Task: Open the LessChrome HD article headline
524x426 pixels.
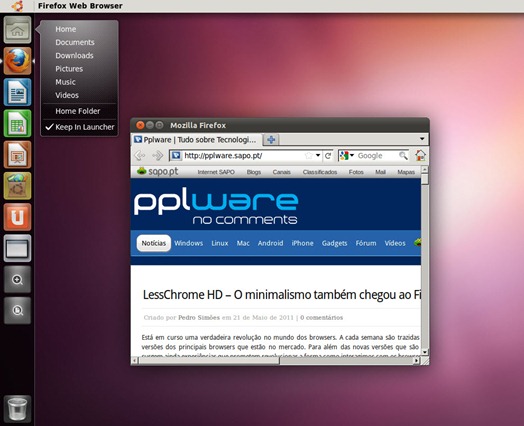Action: [281, 295]
